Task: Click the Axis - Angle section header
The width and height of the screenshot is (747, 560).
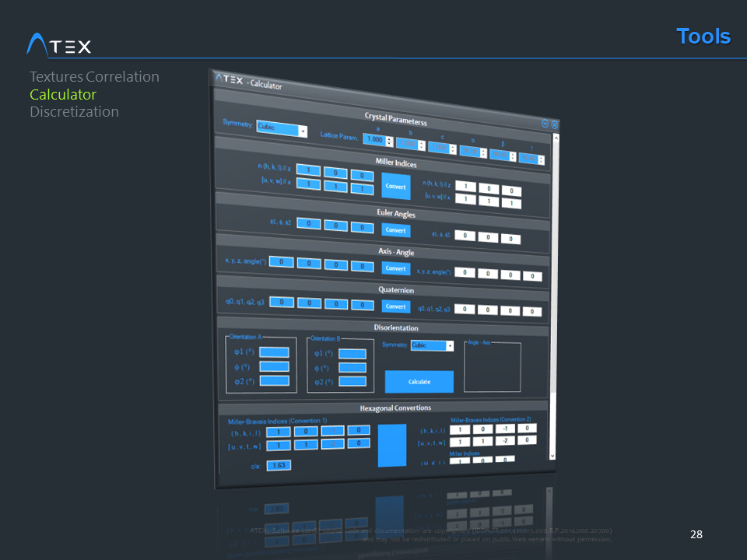Action: point(396,251)
